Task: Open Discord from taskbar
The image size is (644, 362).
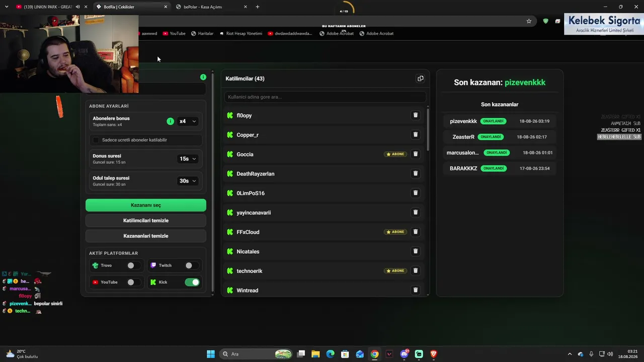Action: click(404, 354)
